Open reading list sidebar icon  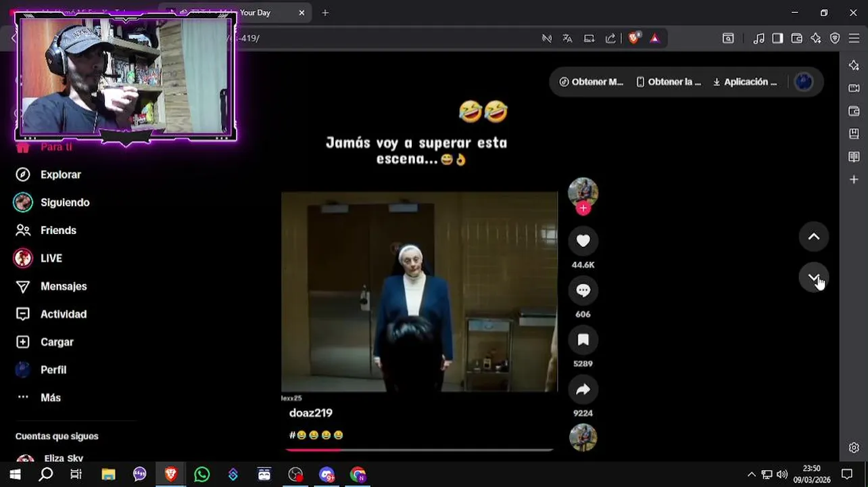point(854,157)
